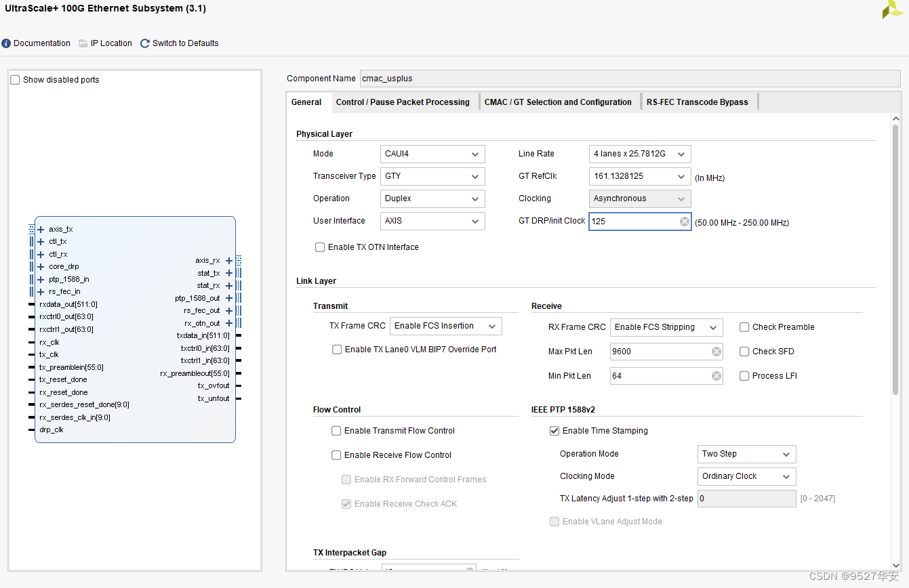The width and height of the screenshot is (909, 588).
Task: Enable Show disabled ports checkbox
Action: 16,80
